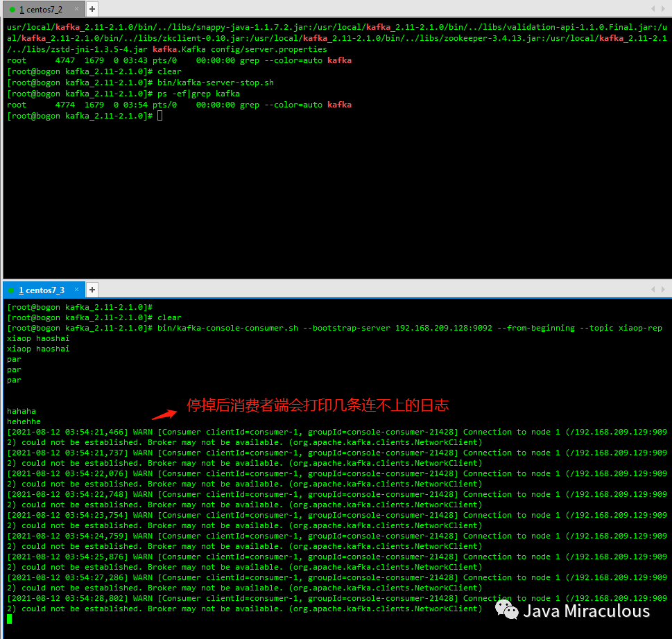Close the centos7_2 tab

(76, 8)
